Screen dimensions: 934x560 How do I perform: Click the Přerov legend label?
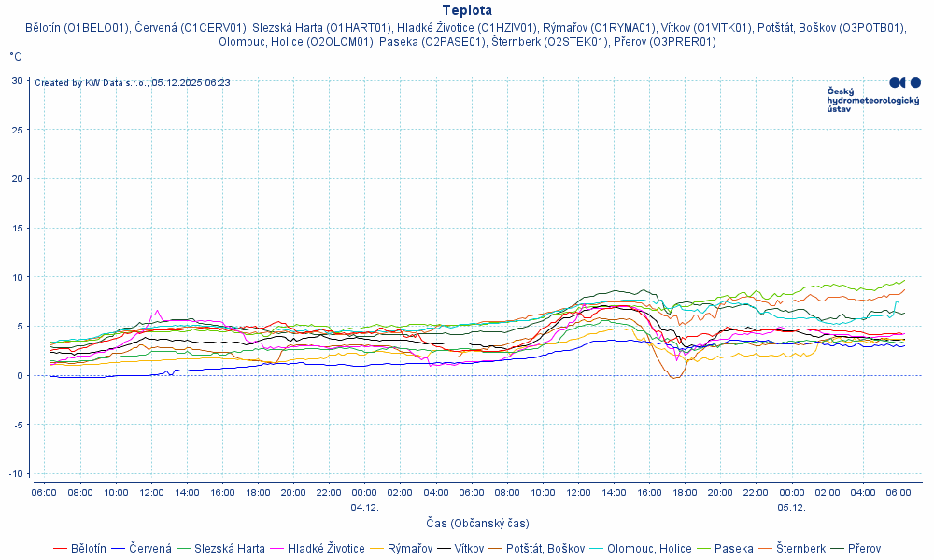(864, 549)
